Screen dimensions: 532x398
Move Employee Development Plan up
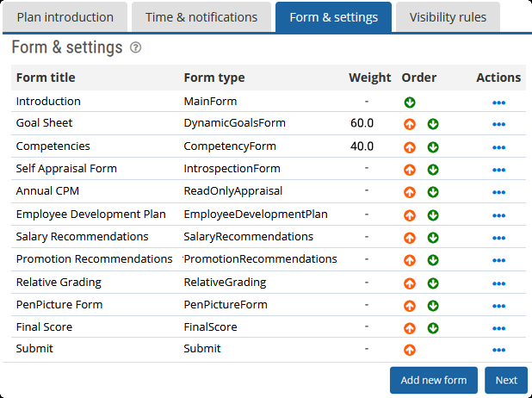tap(410, 215)
